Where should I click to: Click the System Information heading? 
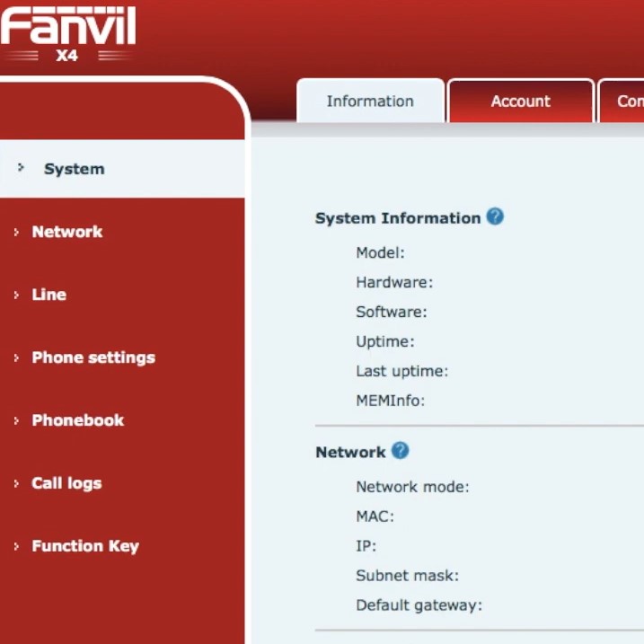398,218
